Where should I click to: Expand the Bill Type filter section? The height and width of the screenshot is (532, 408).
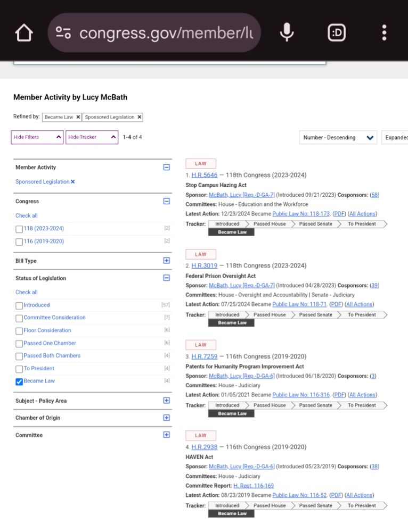coord(167,261)
